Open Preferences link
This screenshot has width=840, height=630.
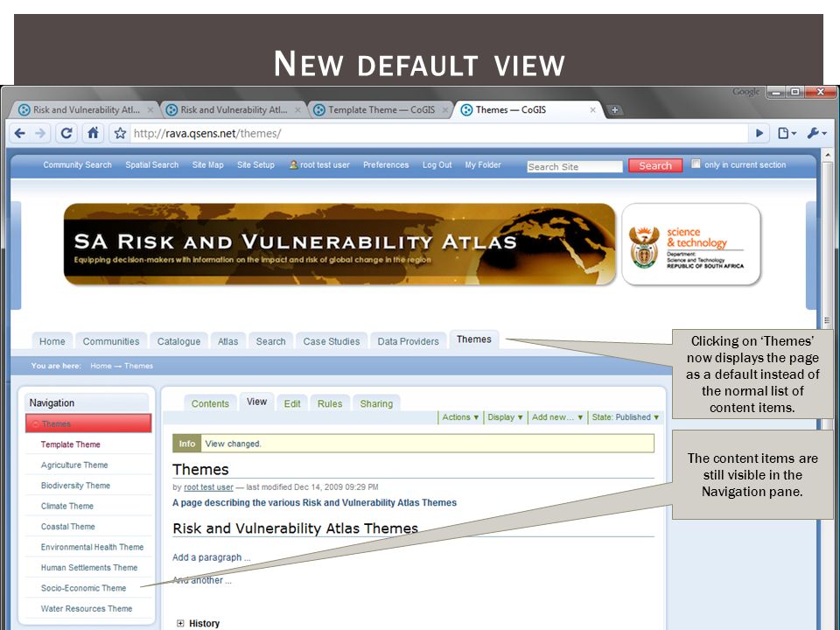386,165
